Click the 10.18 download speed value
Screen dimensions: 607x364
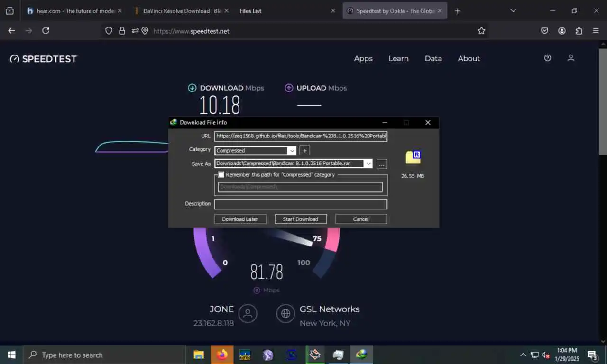(220, 105)
